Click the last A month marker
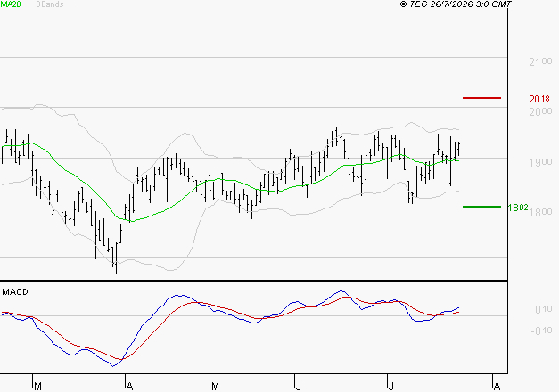559x392 pixels. (x=497, y=387)
